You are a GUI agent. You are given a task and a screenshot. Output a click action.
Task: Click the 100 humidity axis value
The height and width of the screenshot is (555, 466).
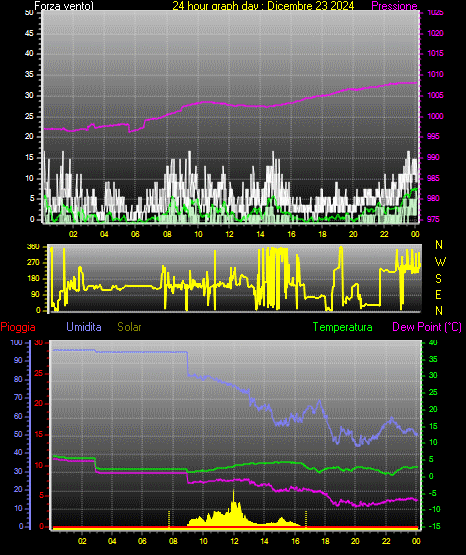[x=16, y=343]
